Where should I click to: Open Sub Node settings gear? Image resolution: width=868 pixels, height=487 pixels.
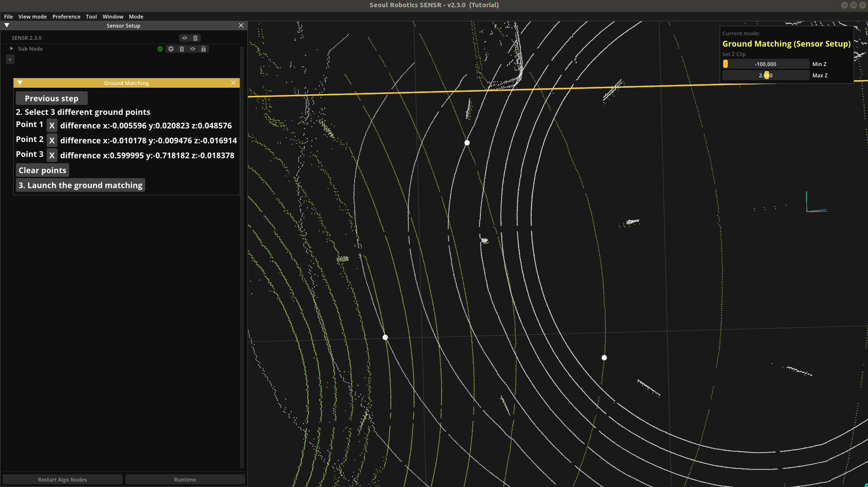coord(171,49)
